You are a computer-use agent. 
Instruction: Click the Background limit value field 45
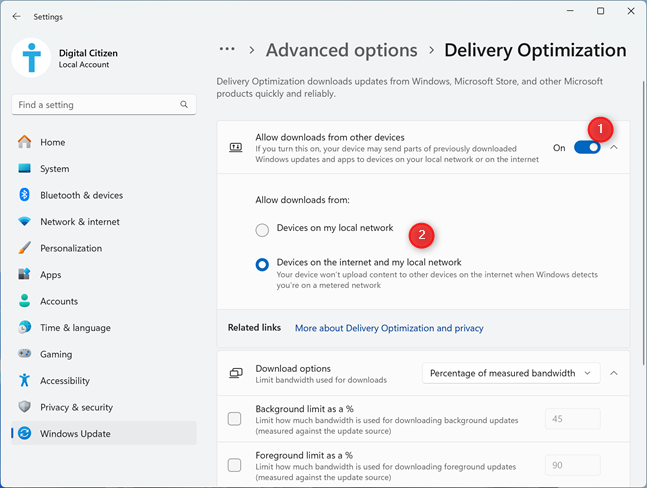tap(572, 419)
